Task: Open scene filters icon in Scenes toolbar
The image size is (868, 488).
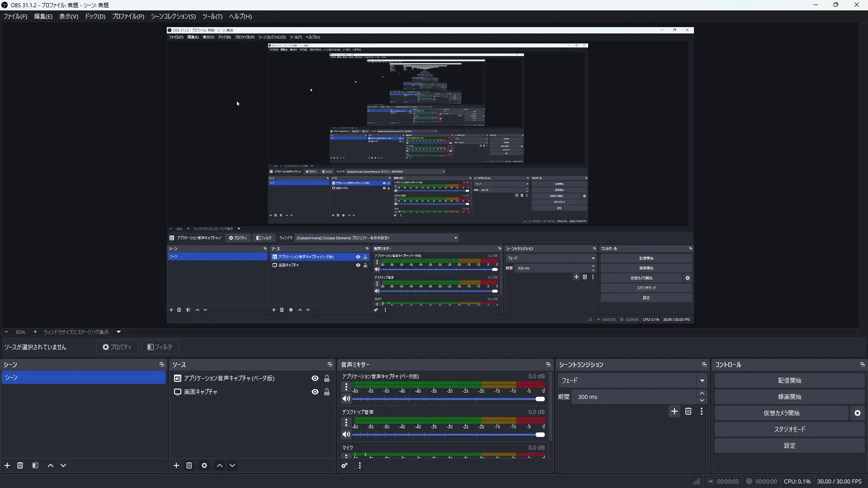Action: [x=35, y=465]
